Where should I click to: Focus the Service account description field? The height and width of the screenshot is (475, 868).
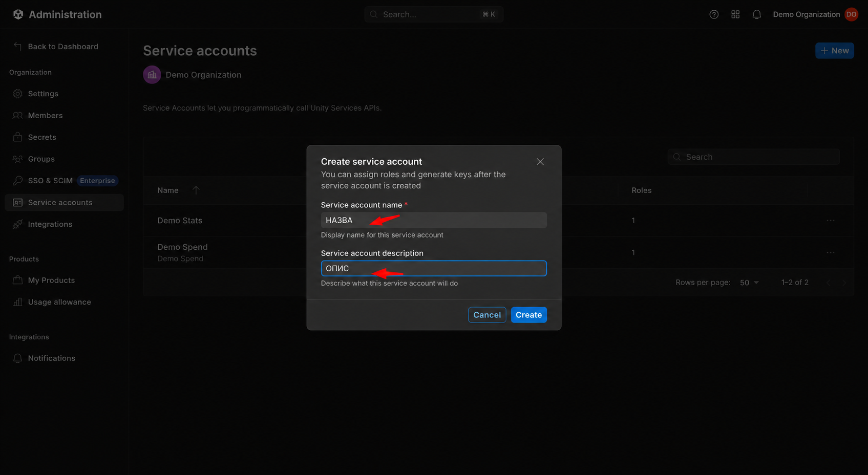[x=434, y=268]
